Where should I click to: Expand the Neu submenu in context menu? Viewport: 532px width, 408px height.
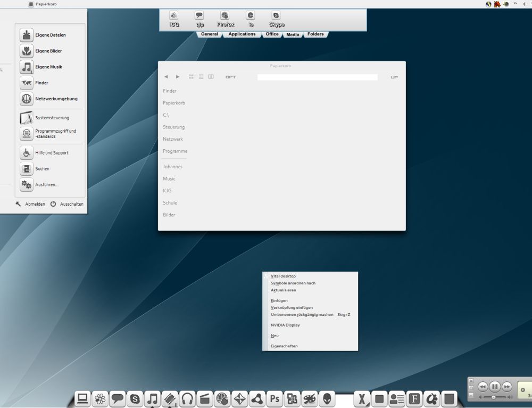[275, 336]
